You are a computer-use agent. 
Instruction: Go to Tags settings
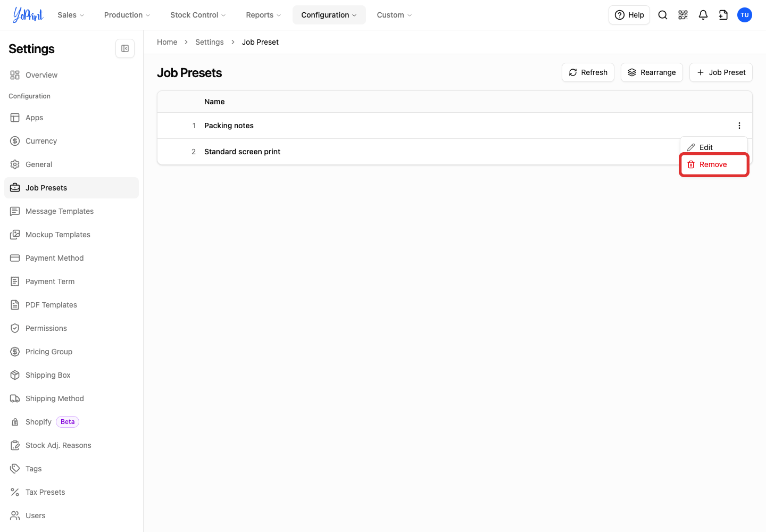(x=71, y=469)
